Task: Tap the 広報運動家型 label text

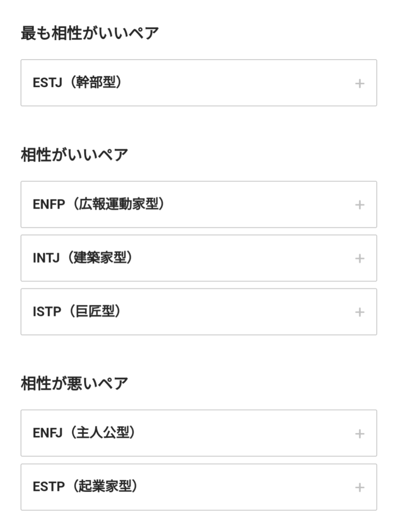Action: (x=120, y=204)
